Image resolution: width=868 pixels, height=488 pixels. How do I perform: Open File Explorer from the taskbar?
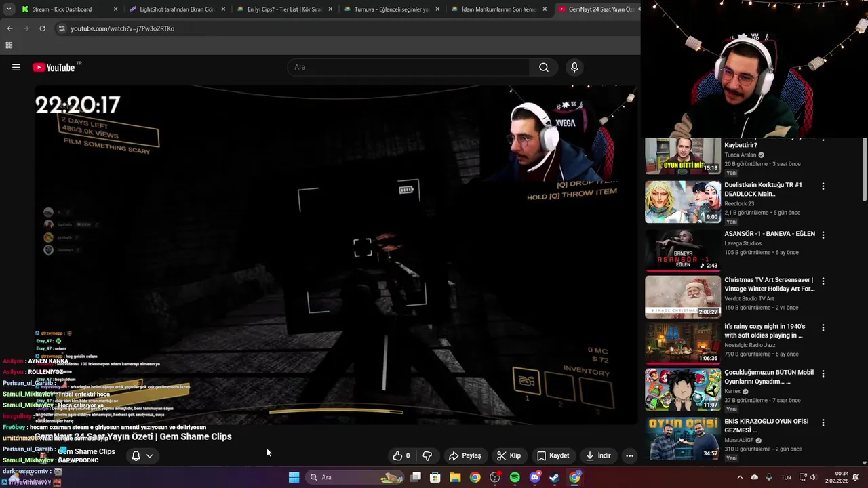tap(455, 477)
